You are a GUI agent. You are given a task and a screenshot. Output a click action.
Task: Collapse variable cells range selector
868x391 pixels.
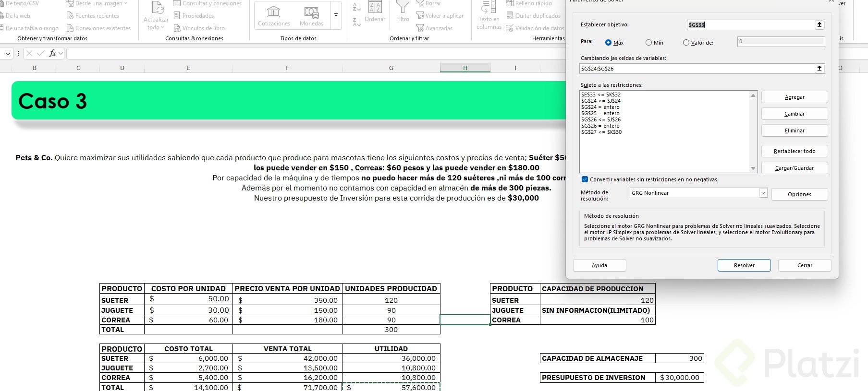coord(819,69)
